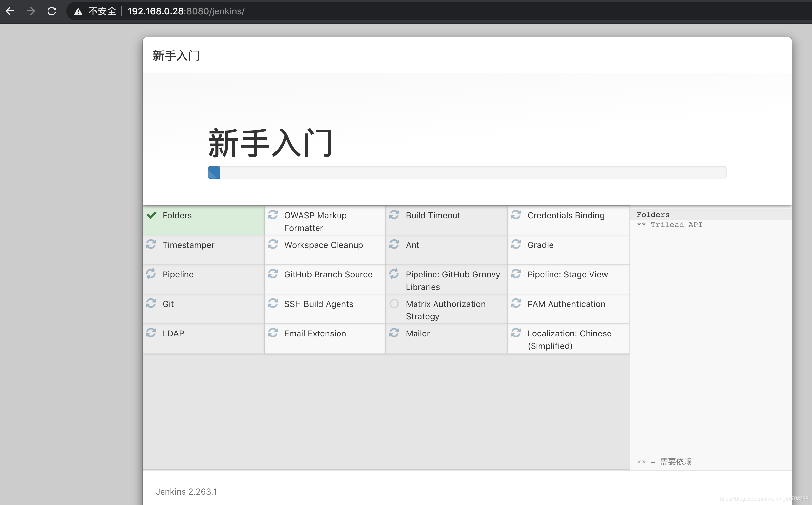Reload the Jenkins page
The image size is (812, 505).
pos(52,11)
